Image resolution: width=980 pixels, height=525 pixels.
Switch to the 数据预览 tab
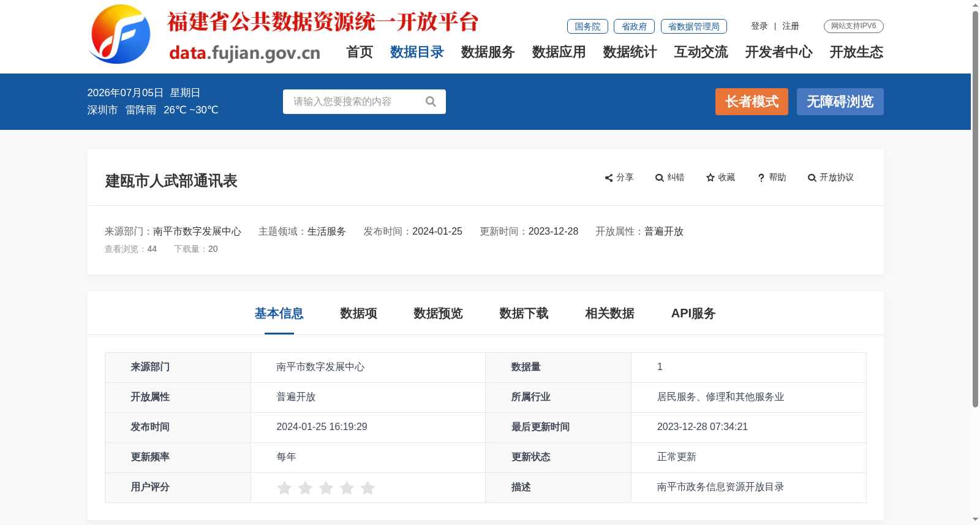pos(439,314)
